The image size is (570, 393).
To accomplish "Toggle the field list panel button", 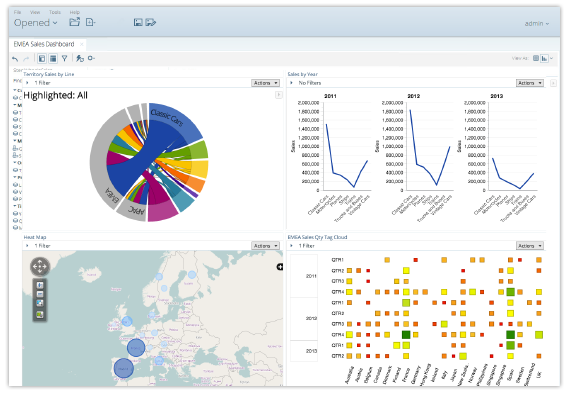I will pyautogui.click(x=42, y=58).
